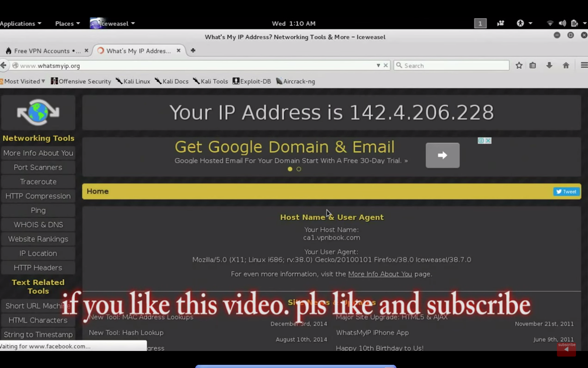Click the Tweet button
The width and height of the screenshot is (588, 368).
click(566, 192)
